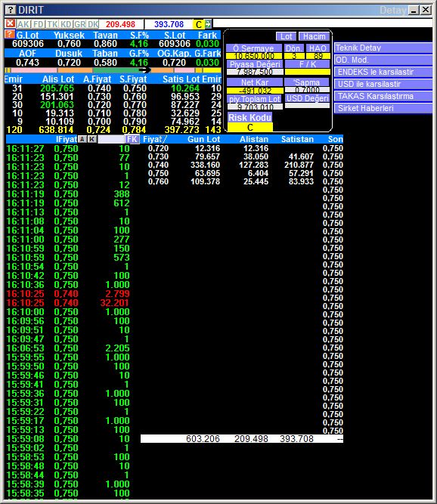Click the FD toolbar button
Viewport: 437px width, 504px height.
click(x=39, y=24)
